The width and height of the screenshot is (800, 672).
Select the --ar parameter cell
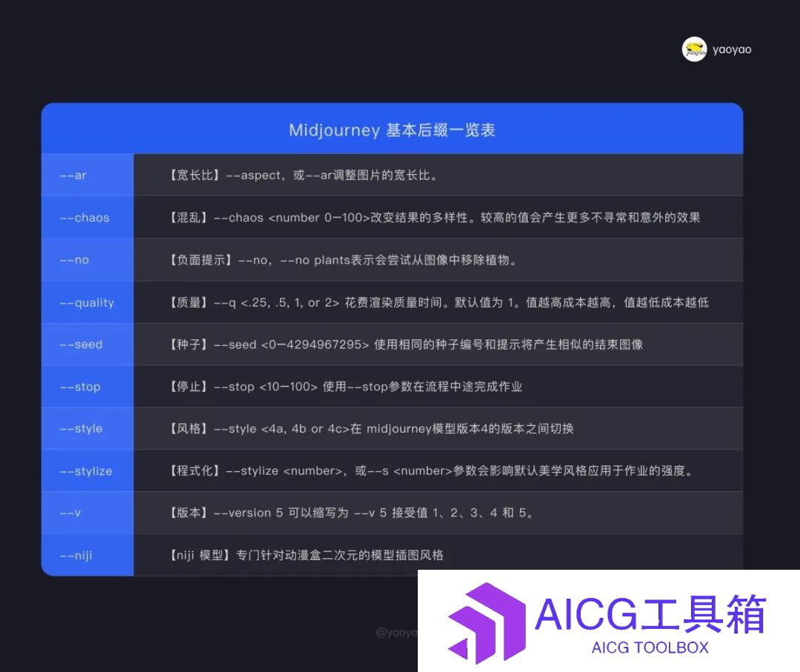coord(87,175)
